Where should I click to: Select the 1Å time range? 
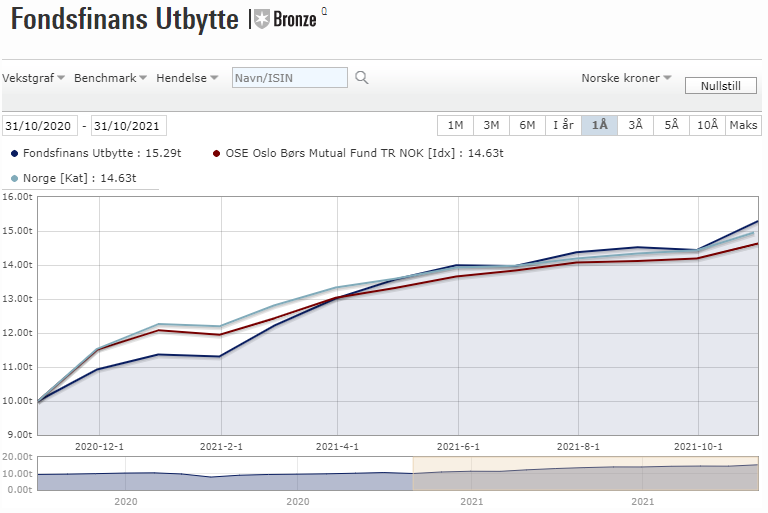(600, 125)
